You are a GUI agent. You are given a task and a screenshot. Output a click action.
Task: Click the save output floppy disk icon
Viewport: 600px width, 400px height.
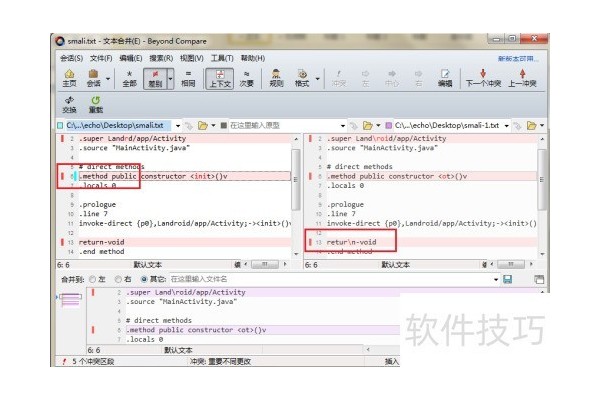(x=507, y=279)
